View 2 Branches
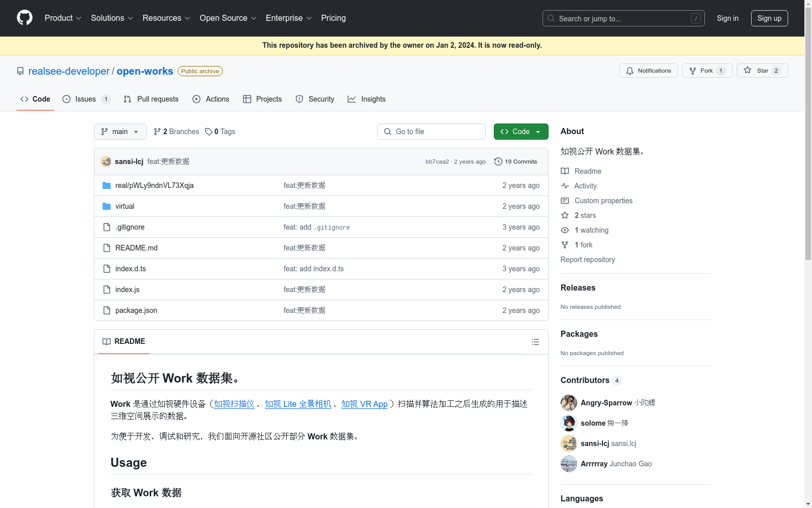 tap(176, 132)
